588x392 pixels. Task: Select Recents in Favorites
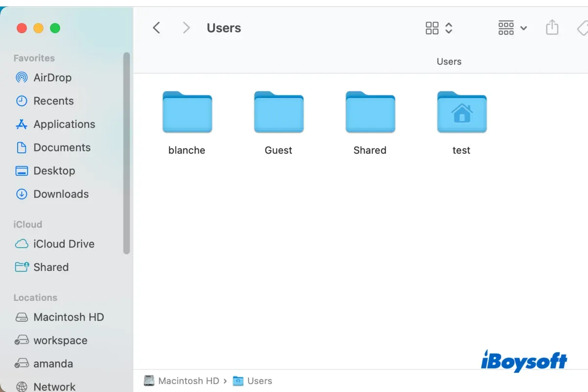44,101
